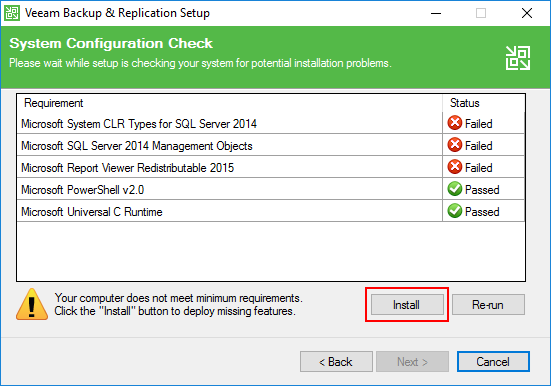Image resolution: width=551 pixels, height=386 pixels.
Task: Minimize the setup window
Action: (436, 13)
